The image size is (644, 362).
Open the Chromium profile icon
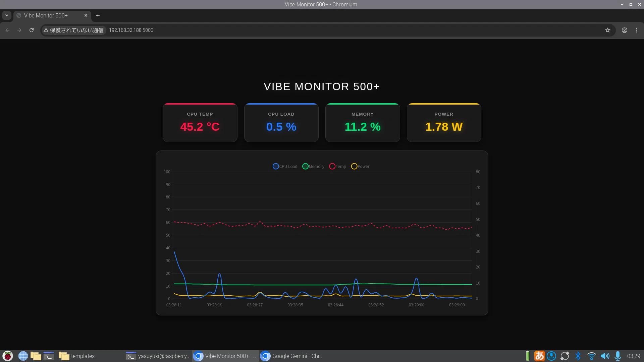[x=624, y=30]
